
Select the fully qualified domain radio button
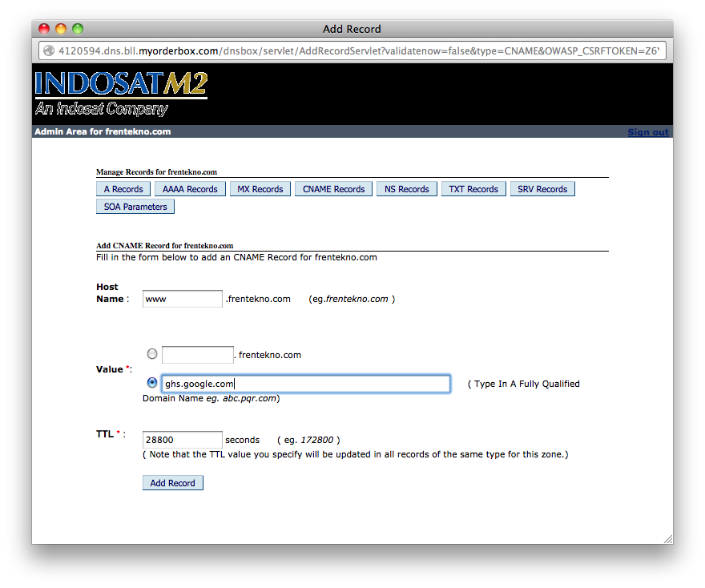tap(152, 383)
